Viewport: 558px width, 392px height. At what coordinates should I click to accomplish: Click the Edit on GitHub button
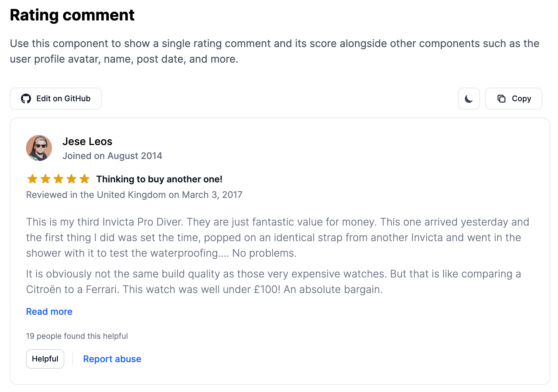(56, 99)
